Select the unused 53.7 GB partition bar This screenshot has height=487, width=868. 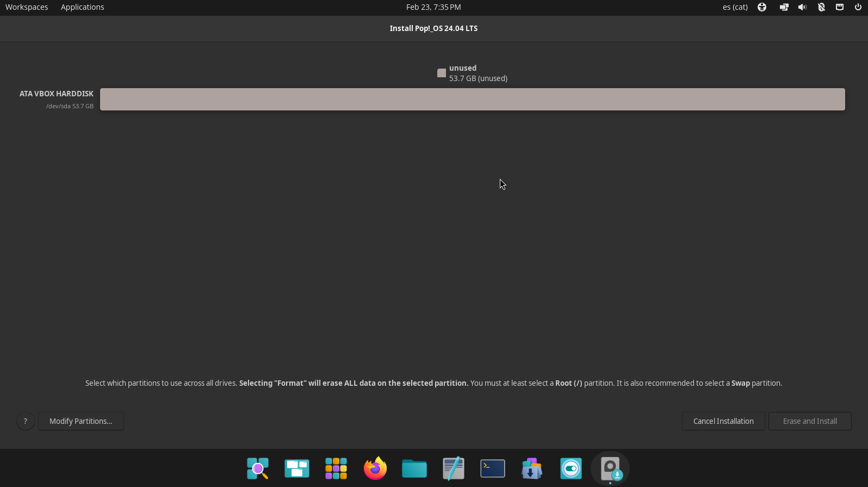click(472, 100)
